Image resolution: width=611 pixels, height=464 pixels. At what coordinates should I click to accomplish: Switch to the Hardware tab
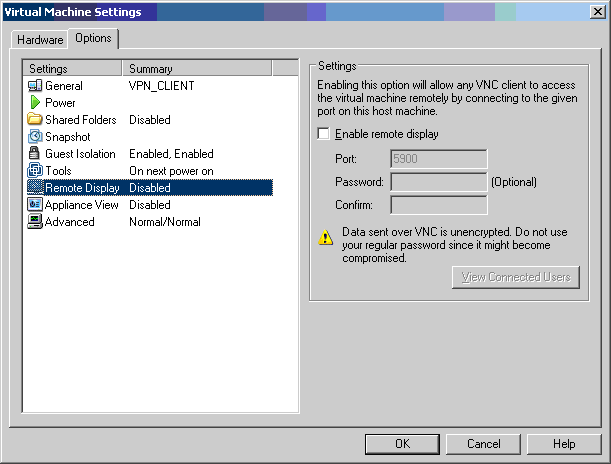[x=40, y=40]
